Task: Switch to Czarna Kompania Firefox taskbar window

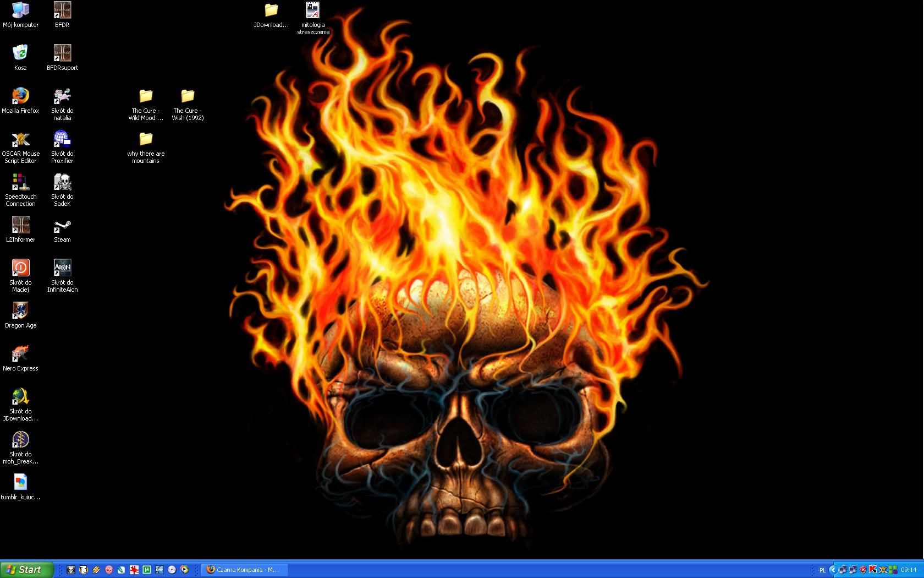Action: pos(245,570)
